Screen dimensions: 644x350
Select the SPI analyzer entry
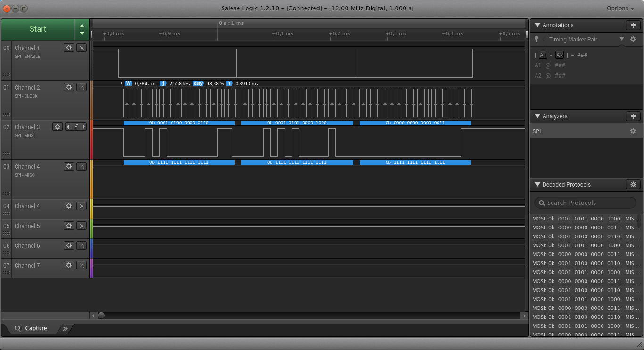586,131
